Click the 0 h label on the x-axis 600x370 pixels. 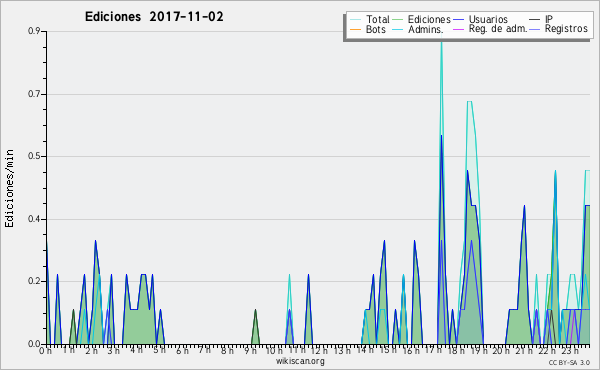[45, 350]
